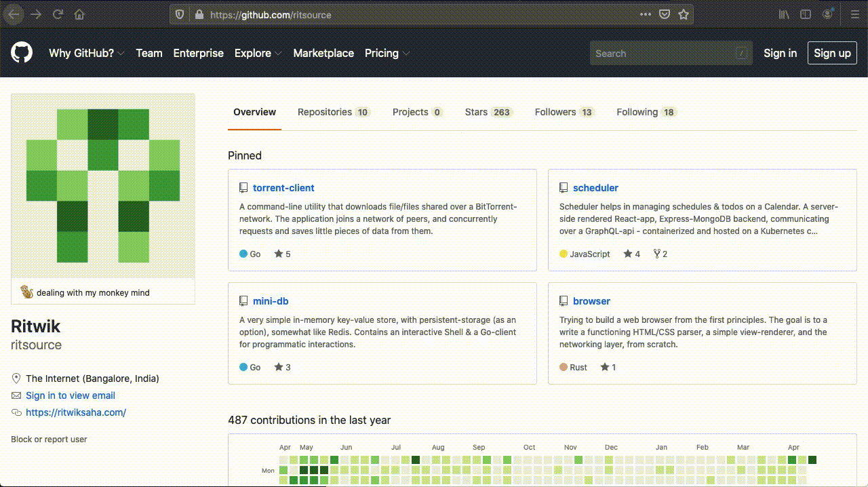Click '487 contributions in the last year'
868x487 pixels.
309,420
